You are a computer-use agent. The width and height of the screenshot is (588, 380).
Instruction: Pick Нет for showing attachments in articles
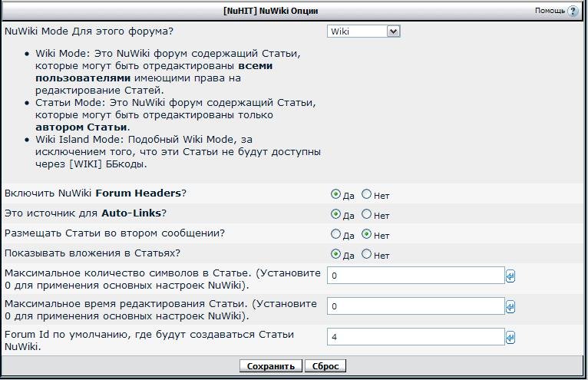point(366,254)
